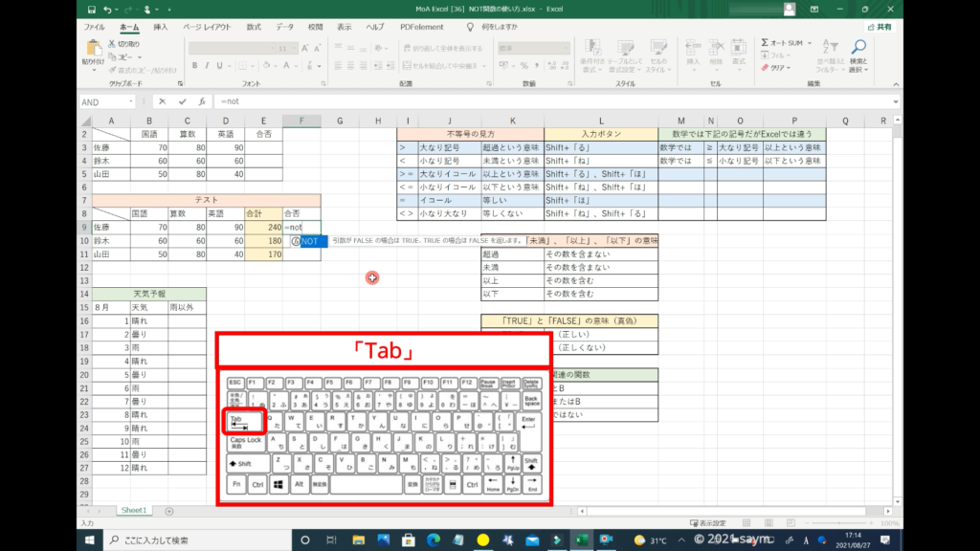Toggle Italic formatting
The width and height of the screenshot is (980, 551).
[207, 66]
